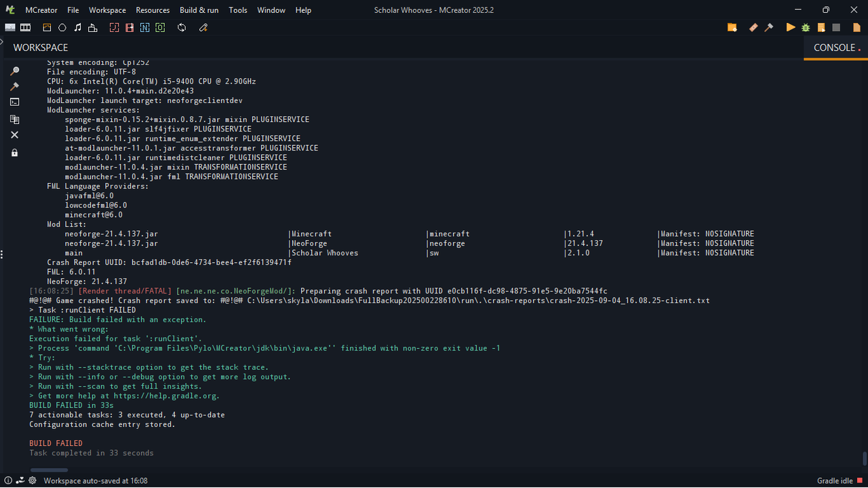
Task: Expand the left panel arrow
Action: pos(2,42)
